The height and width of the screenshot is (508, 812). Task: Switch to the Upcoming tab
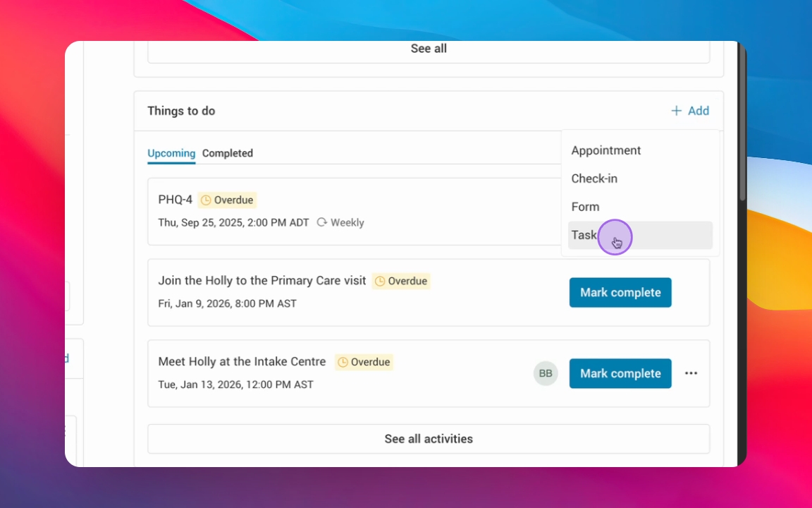[x=171, y=153]
